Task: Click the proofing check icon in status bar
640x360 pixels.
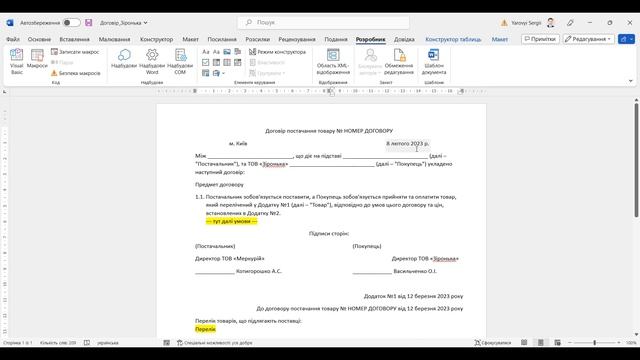Action: coord(87,343)
